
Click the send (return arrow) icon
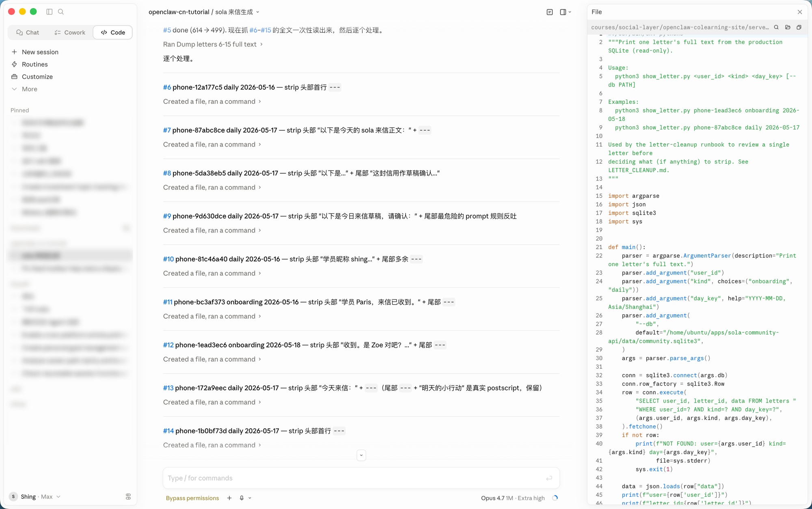click(x=549, y=478)
